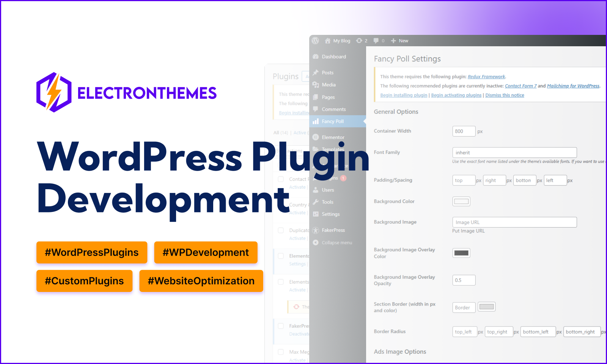
Task: Select the FakerPress menu icon
Action: click(x=316, y=230)
